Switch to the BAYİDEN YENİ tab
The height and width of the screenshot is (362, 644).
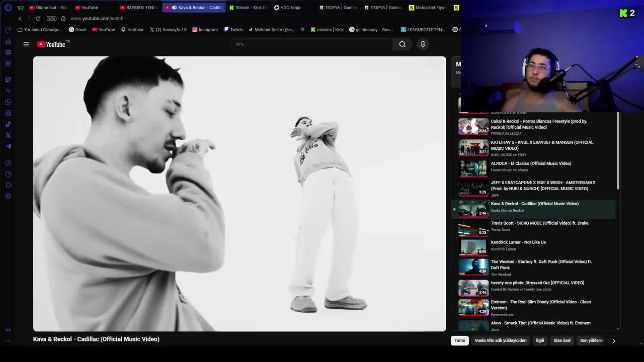[138, 8]
